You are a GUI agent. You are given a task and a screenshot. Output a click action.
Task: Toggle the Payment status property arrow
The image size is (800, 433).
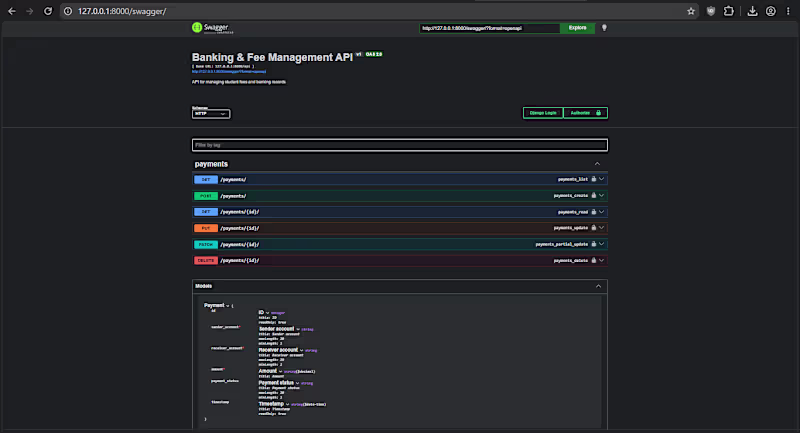click(x=297, y=383)
